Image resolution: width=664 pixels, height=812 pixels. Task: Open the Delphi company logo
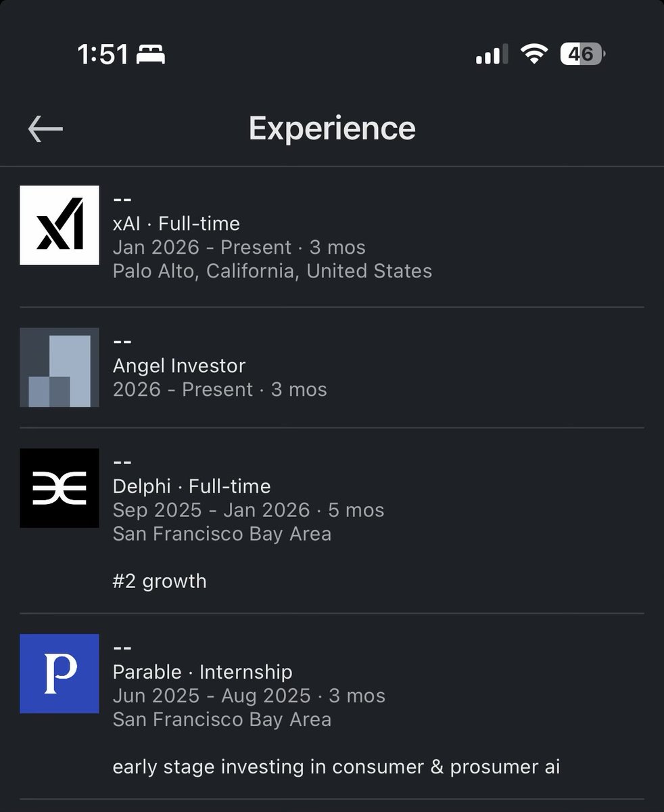pos(60,488)
